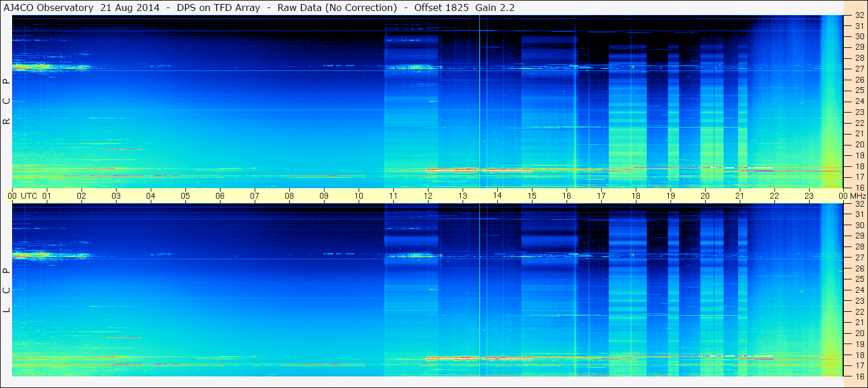Click the 21 MHz tick of RCP panel
This screenshot has width=868, height=388.
pos(859,133)
